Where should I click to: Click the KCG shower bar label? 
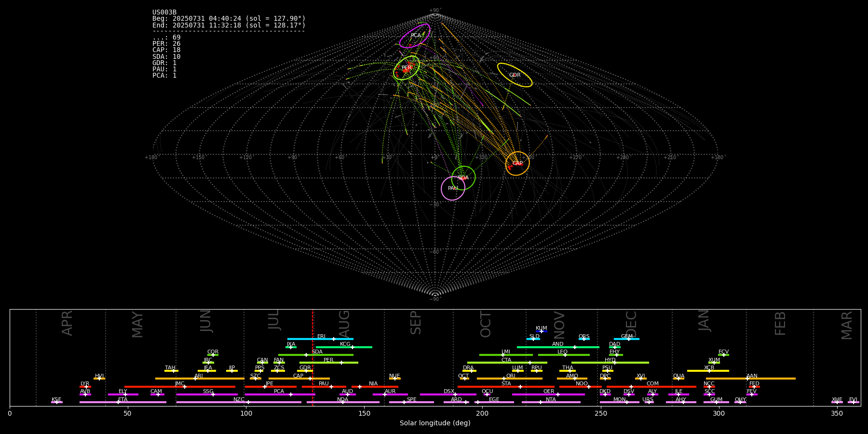[345, 344]
